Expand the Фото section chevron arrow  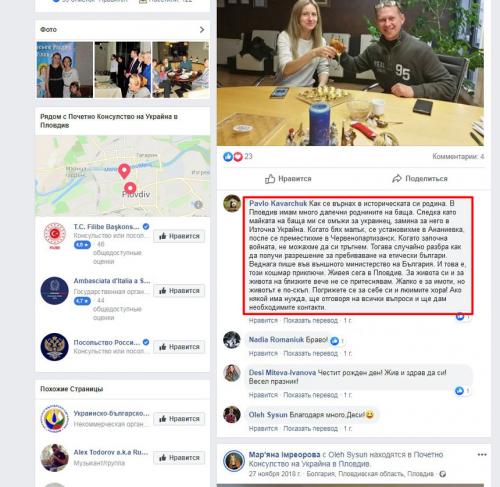pyautogui.click(x=202, y=30)
